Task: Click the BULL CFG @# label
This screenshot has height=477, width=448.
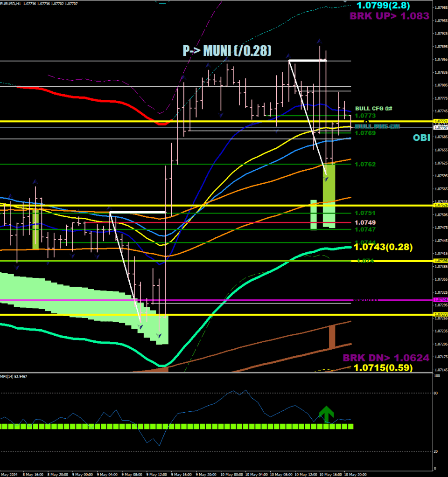Action: coord(373,108)
